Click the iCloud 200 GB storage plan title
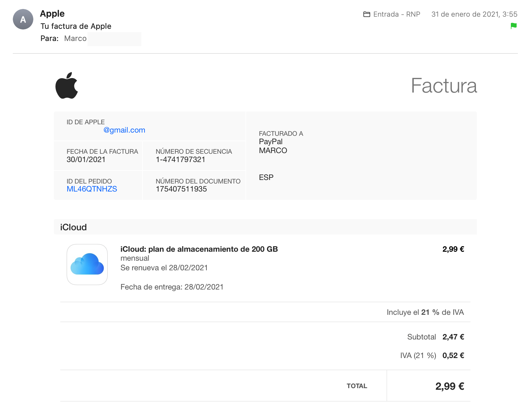The width and height of the screenshot is (532, 408). tap(199, 249)
